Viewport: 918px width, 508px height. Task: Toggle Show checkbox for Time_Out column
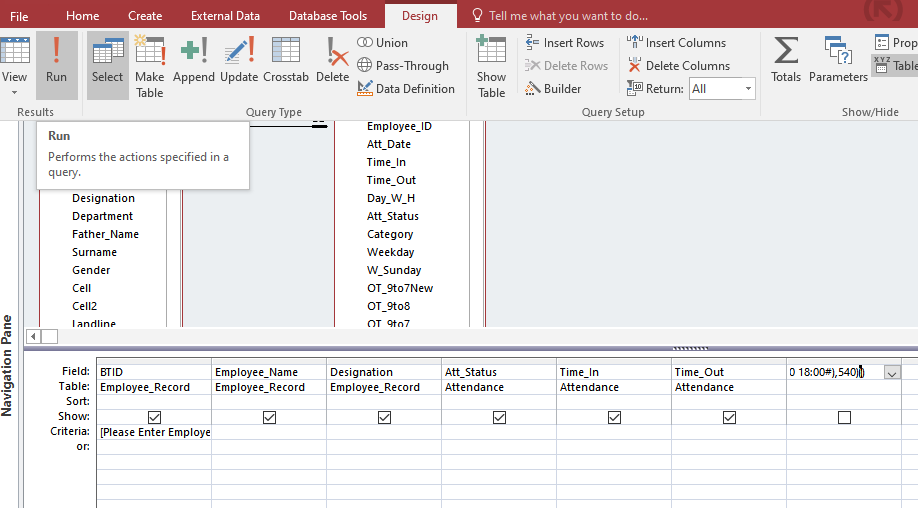(x=729, y=417)
